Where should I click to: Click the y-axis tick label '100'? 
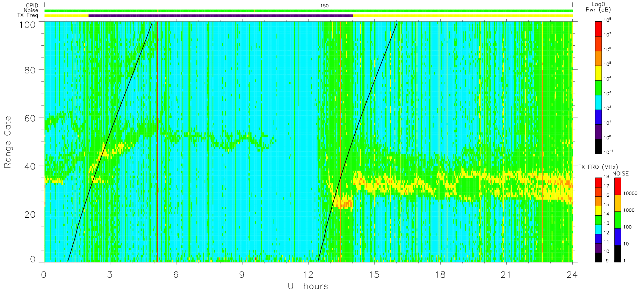pos(27,25)
